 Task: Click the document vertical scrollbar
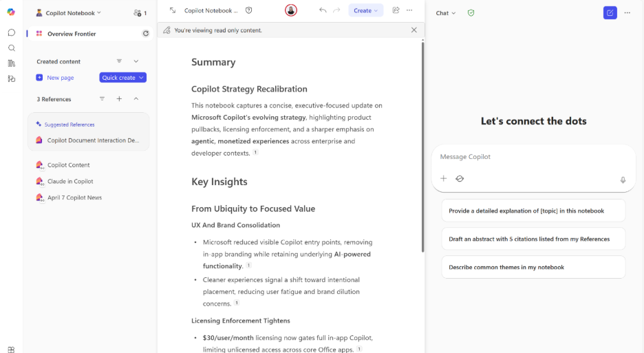coord(422,146)
